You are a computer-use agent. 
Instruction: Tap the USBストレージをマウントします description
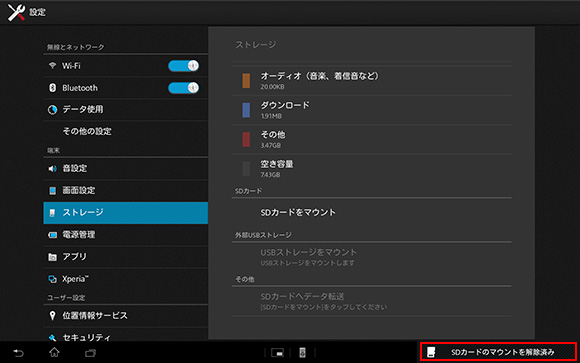tap(308, 263)
